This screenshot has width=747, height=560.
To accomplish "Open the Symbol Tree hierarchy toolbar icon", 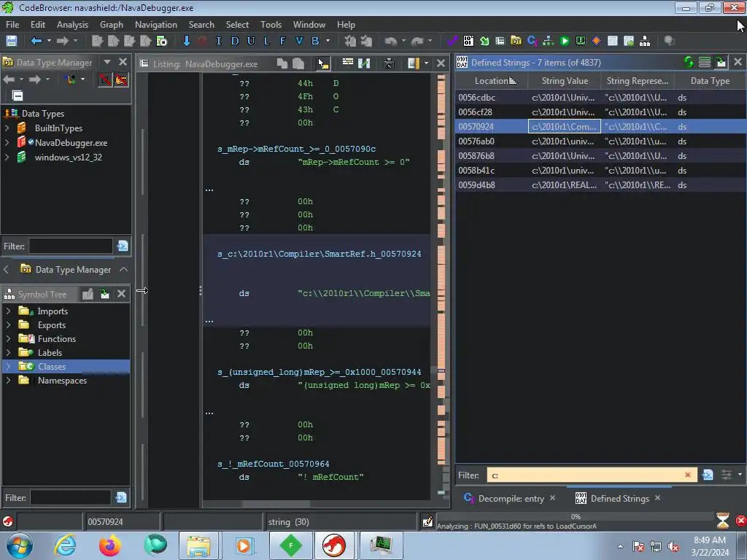I will point(645,41).
